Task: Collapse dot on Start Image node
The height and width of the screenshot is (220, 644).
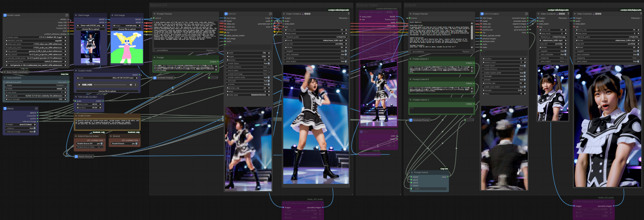Action: (x=76, y=15)
